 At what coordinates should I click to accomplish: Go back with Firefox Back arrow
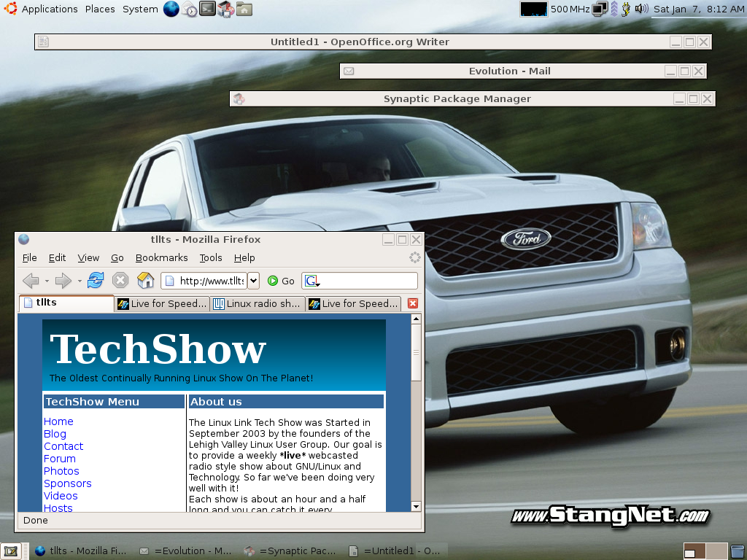pos(31,281)
